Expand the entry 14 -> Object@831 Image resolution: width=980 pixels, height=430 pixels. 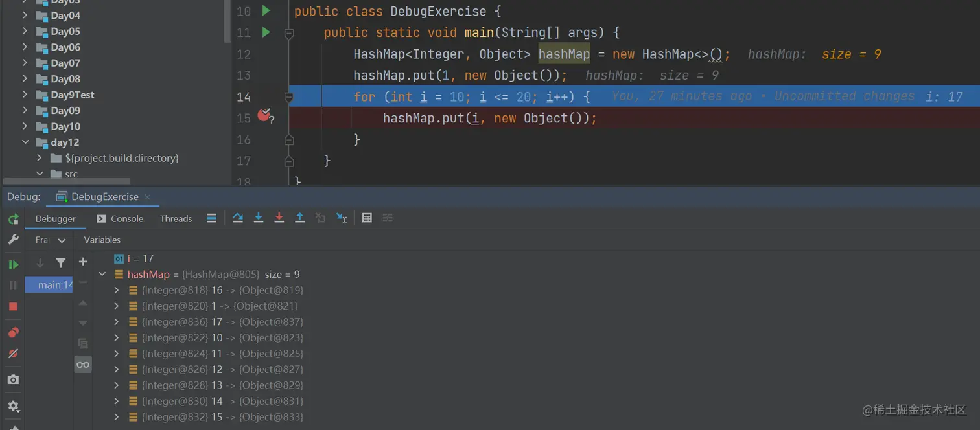pyautogui.click(x=117, y=402)
